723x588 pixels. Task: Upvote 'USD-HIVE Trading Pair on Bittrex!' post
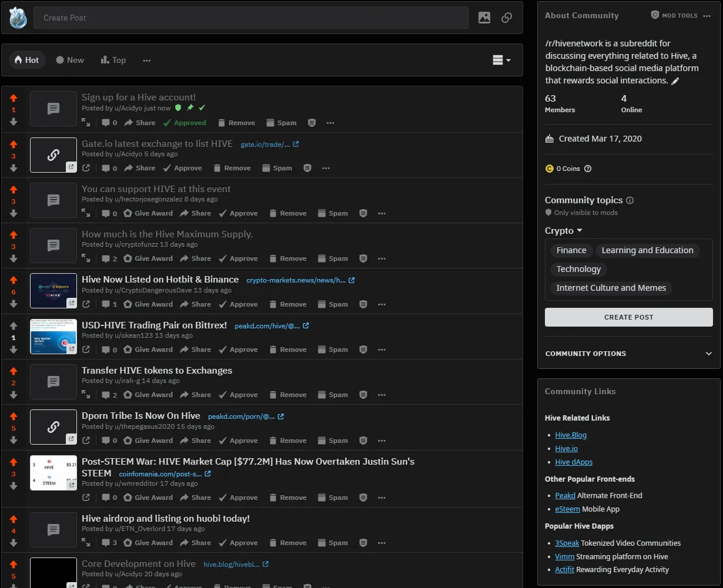click(14, 325)
